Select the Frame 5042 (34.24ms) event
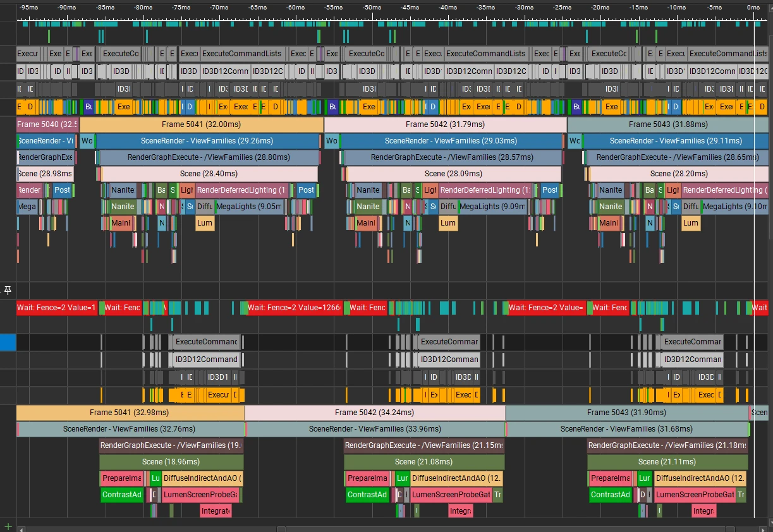The height and width of the screenshot is (532, 773). 375,413
